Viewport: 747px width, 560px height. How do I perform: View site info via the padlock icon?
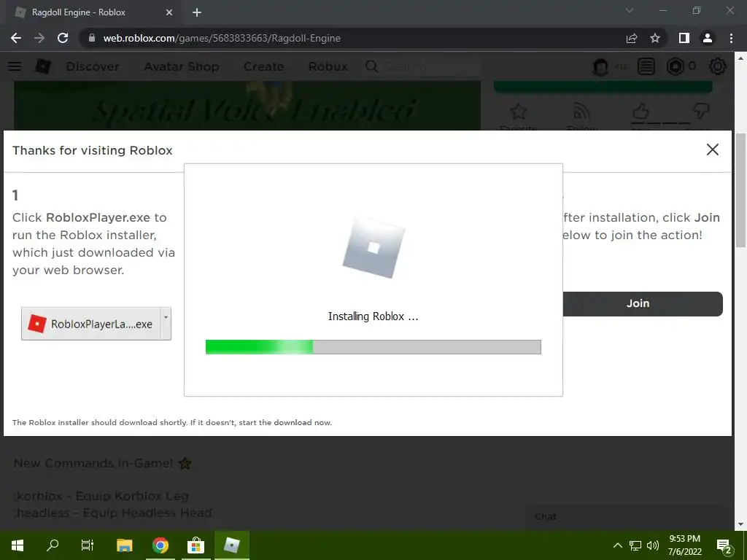(x=92, y=38)
